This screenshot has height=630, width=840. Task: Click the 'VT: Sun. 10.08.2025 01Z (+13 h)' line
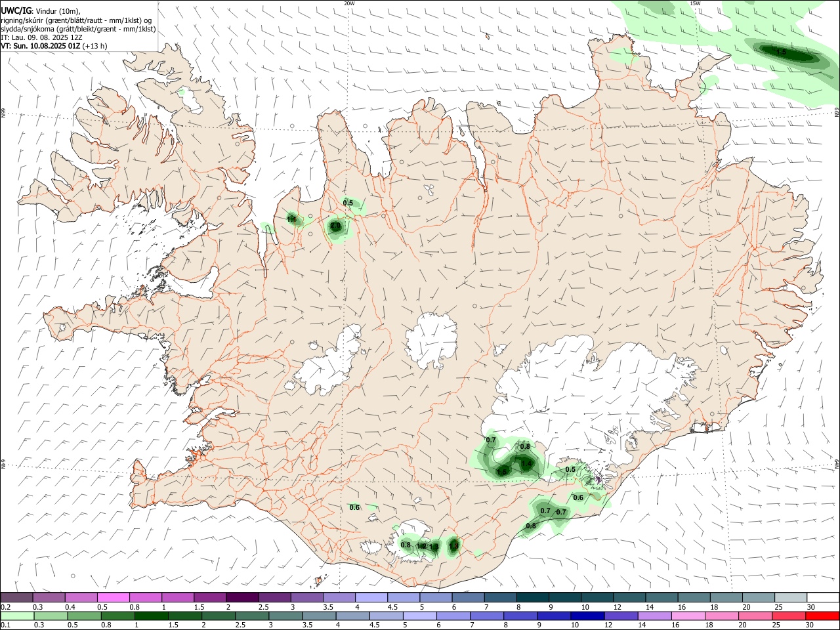tap(54, 46)
